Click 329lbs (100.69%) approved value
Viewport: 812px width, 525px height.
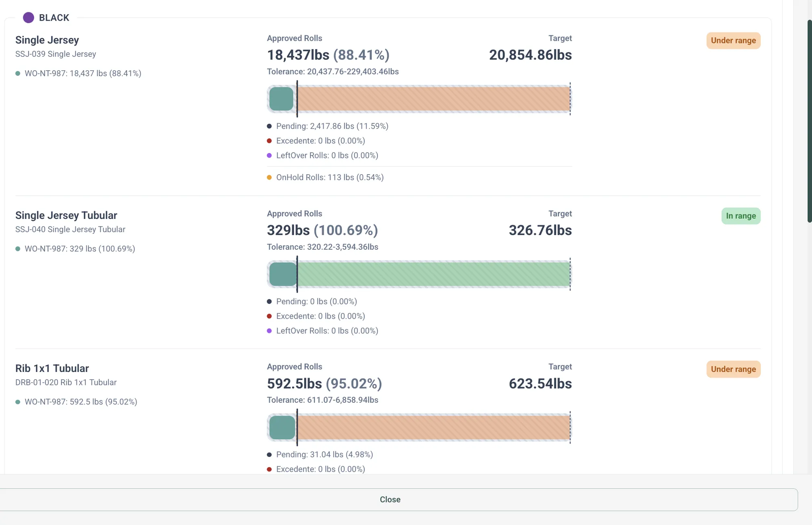pos(322,230)
